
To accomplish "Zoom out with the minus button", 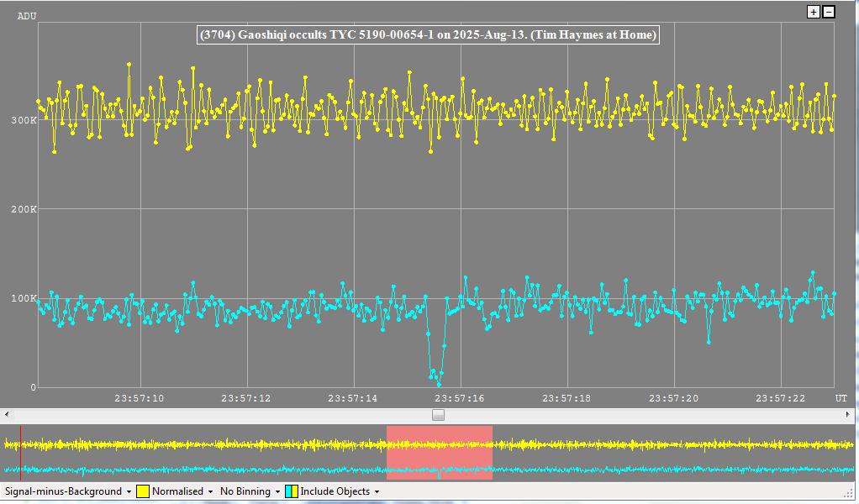I will tap(829, 12).
